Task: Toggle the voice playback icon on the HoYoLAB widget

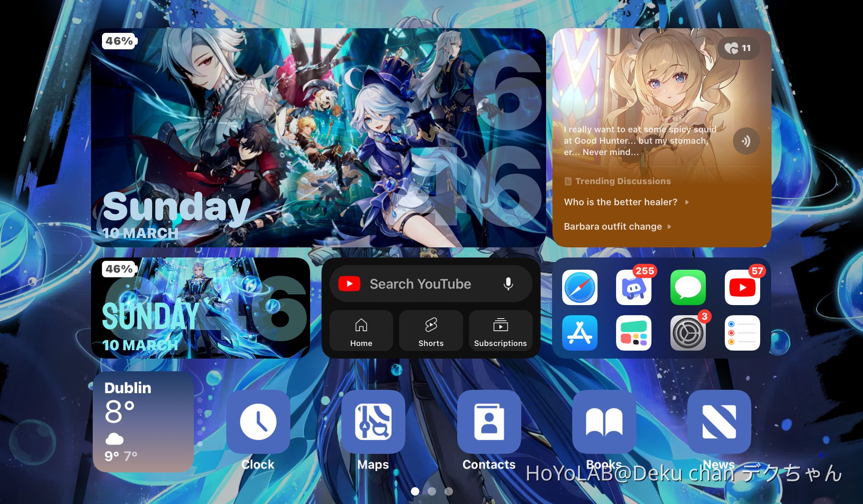Action: (746, 141)
